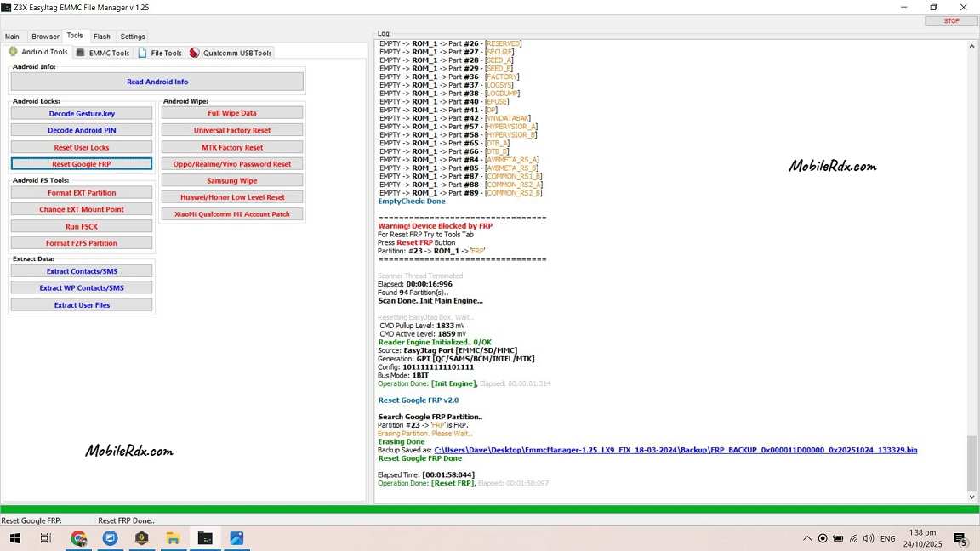Viewport: 980px width, 551px height.
Task: Click the taskbar clock and date
Action: coord(922,538)
